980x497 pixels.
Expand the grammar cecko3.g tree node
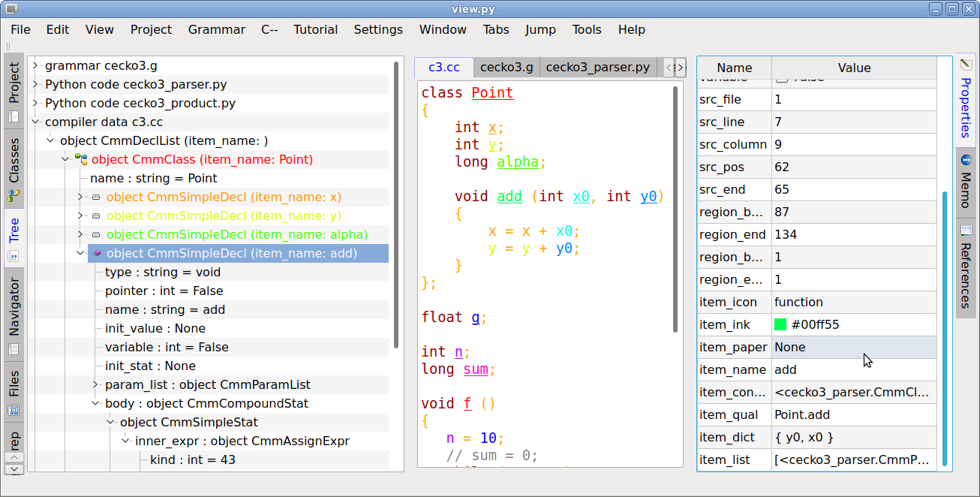(35, 65)
